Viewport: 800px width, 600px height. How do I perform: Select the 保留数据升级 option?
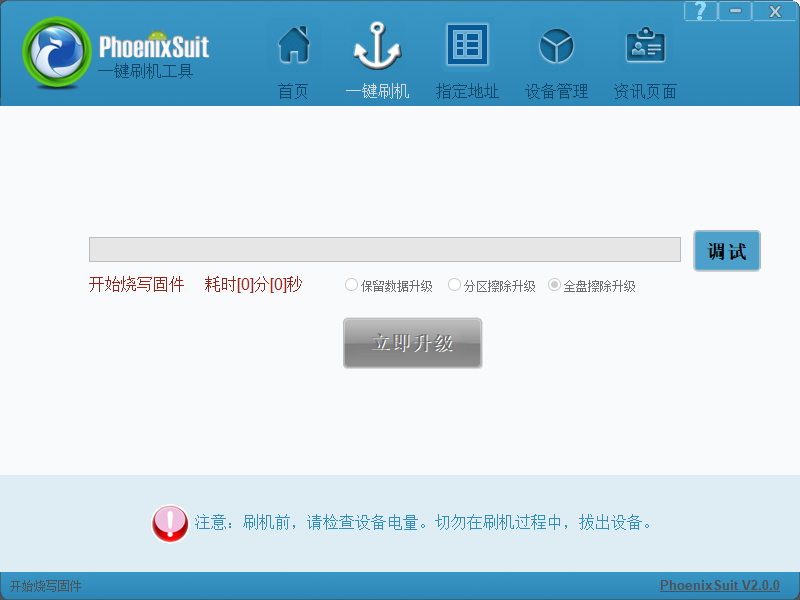pyautogui.click(x=351, y=285)
